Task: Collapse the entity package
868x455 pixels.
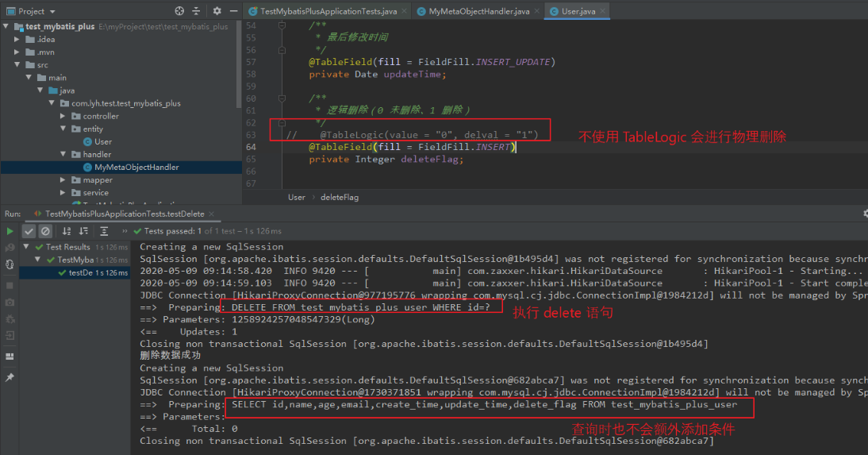Action: click(x=63, y=129)
